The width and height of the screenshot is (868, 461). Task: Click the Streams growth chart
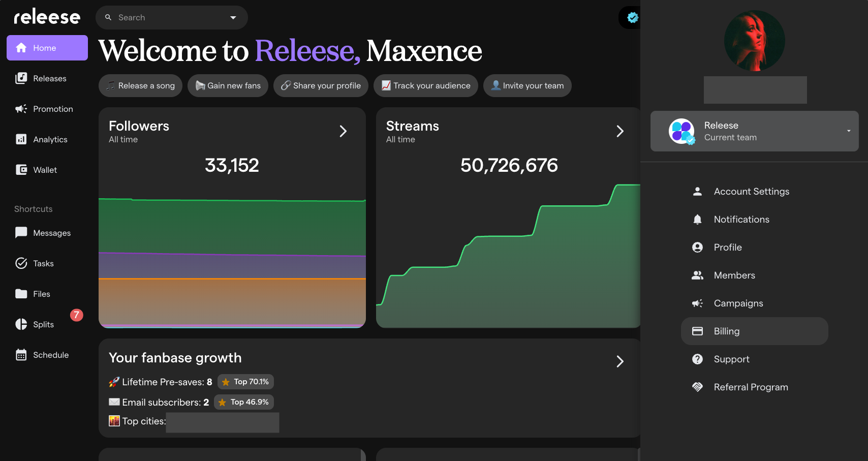(508, 256)
